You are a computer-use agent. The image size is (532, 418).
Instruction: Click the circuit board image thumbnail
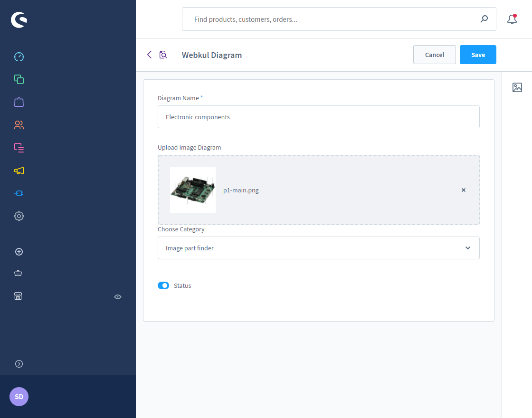(193, 190)
